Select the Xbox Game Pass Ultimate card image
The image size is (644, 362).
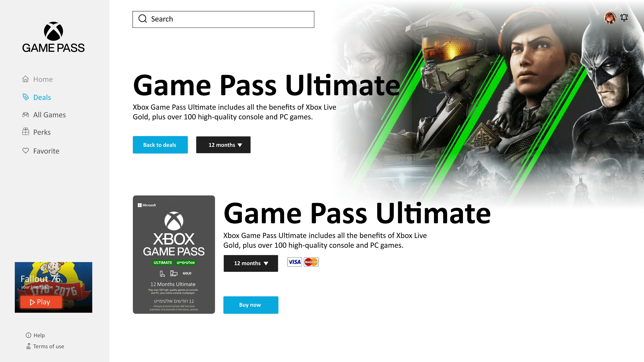(174, 255)
